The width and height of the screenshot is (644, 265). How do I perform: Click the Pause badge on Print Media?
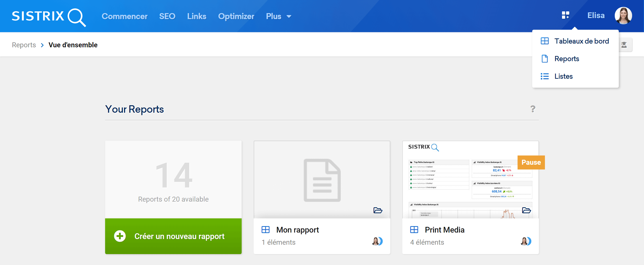[x=531, y=162]
